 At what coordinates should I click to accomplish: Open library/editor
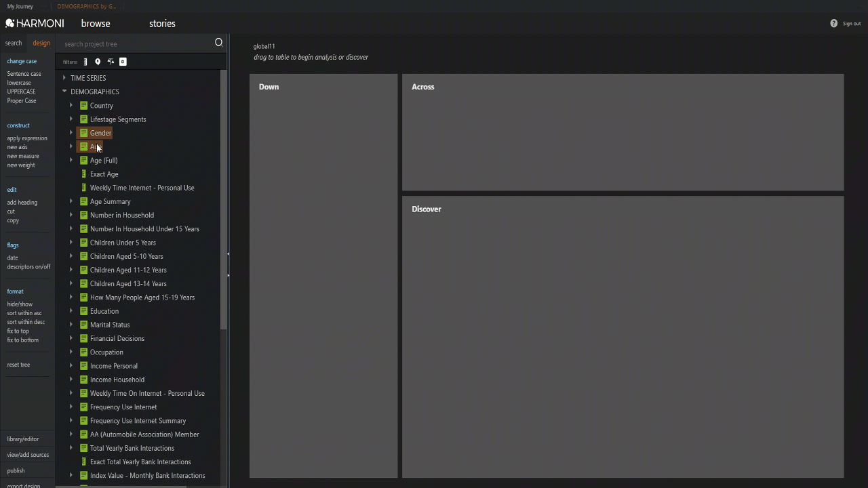pos(23,439)
